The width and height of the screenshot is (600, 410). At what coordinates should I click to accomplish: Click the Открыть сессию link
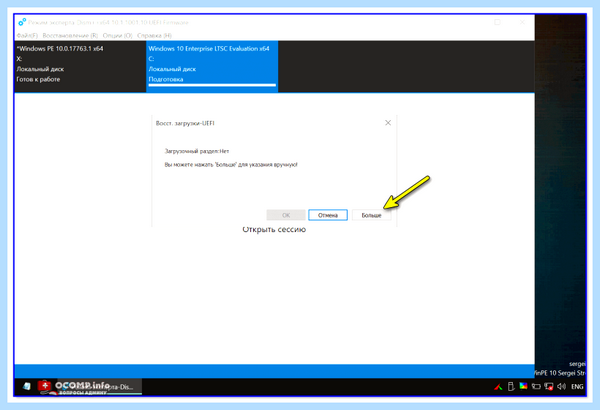tap(274, 230)
